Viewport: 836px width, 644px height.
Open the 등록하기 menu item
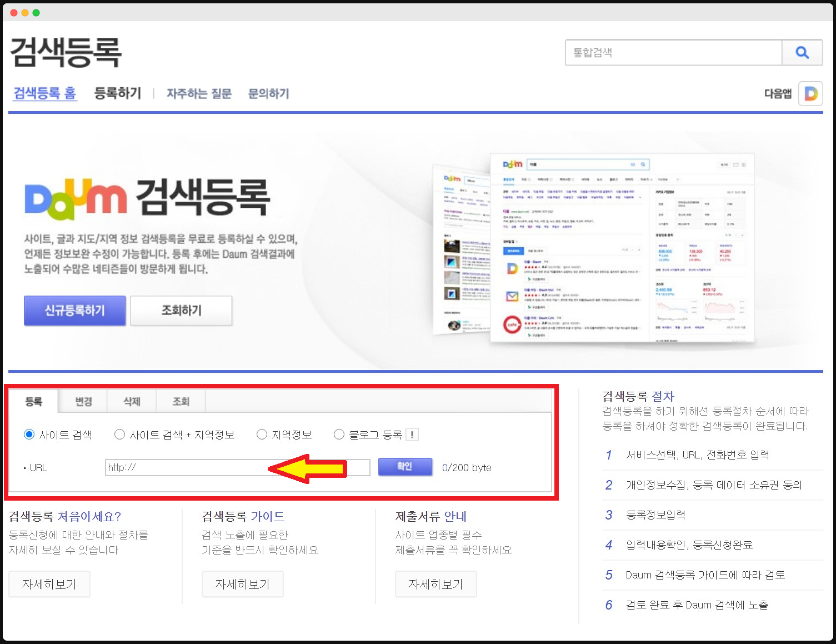118,93
